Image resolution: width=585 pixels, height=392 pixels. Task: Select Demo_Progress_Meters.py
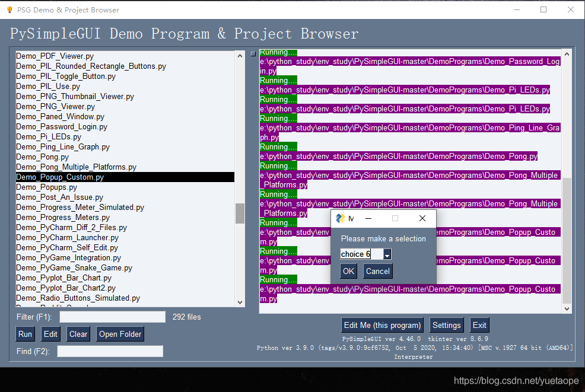[x=125, y=217]
